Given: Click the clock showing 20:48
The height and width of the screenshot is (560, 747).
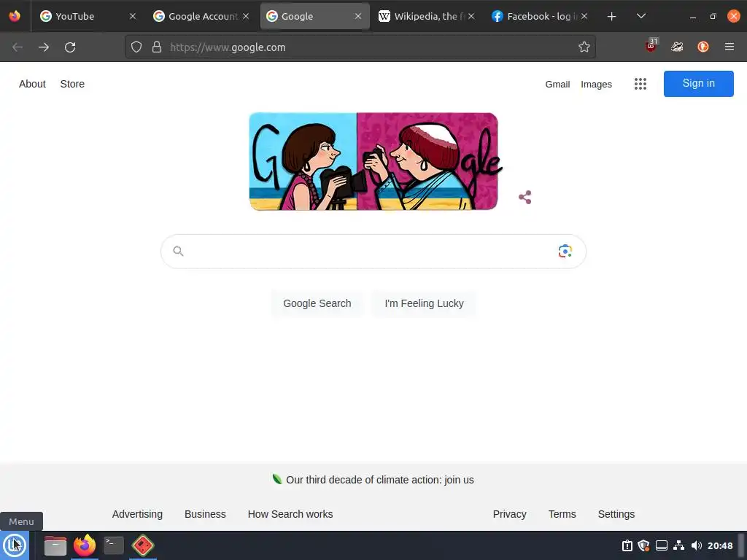Looking at the screenshot, I should (x=720, y=545).
